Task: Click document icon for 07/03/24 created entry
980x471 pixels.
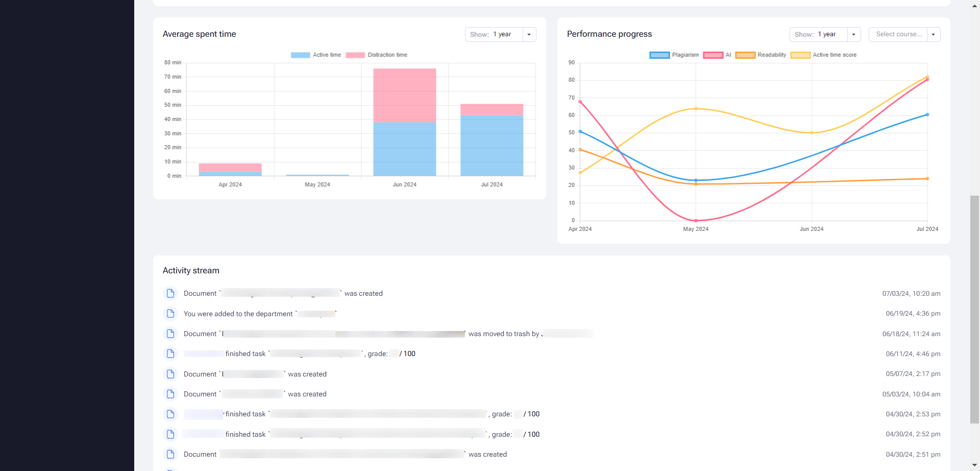Action: 170,293
